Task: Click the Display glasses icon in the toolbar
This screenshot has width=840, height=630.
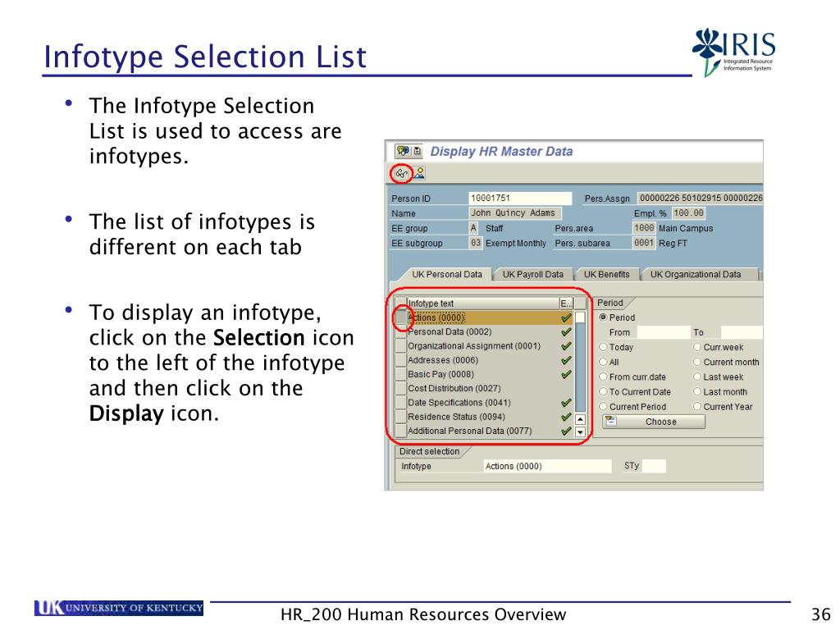Action: point(401,173)
